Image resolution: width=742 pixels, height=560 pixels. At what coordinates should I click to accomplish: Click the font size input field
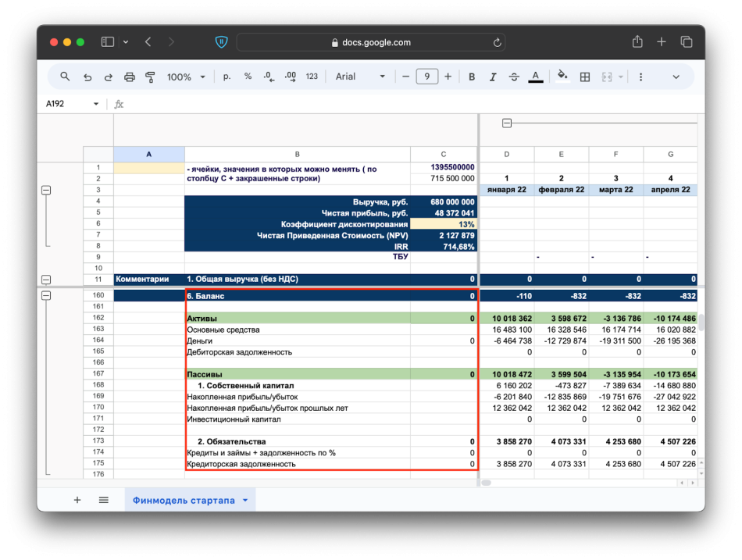pyautogui.click(x=426, y=77)
